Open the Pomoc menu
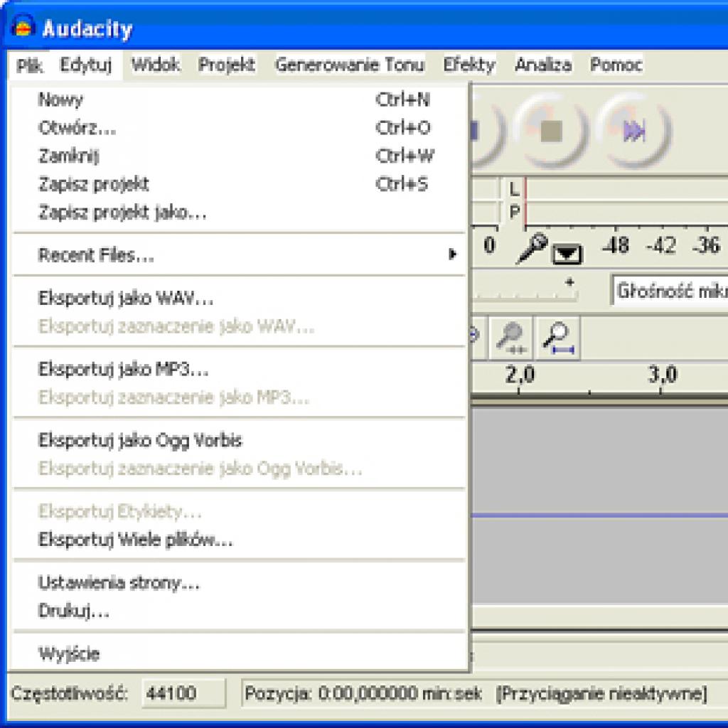This screenshot has height=728, width=728. coord(616,65)
